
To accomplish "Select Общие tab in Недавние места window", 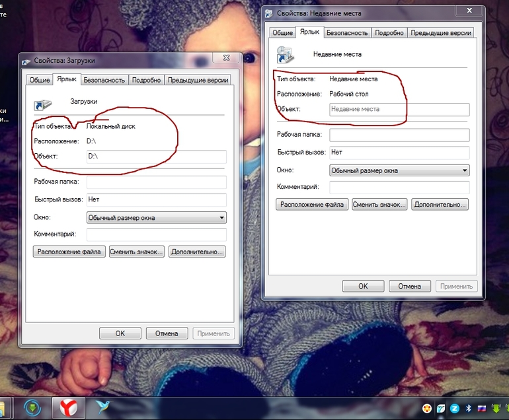I will tap(282, 33).
